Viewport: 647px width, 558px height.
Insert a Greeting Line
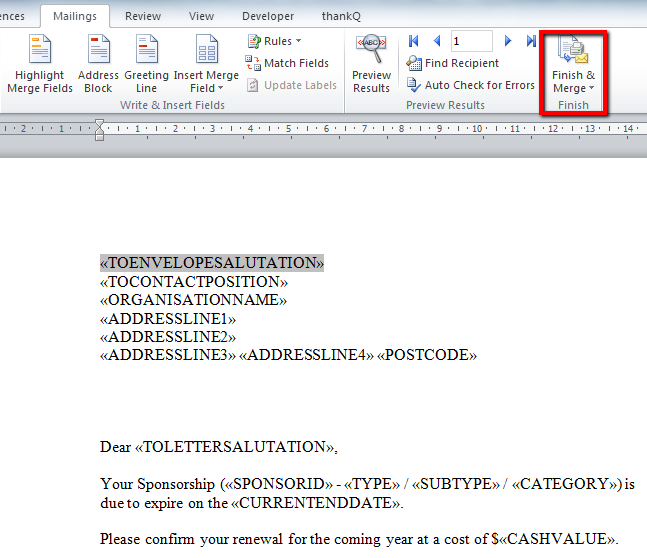(147, 50)
